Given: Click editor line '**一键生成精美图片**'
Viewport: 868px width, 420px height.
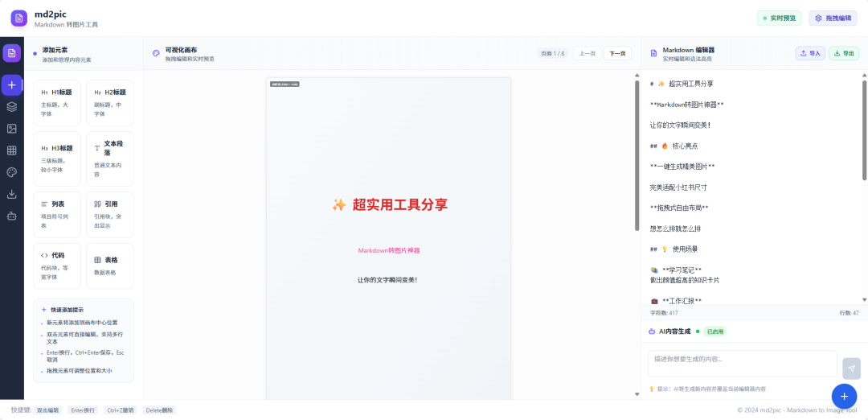Looking at the screenshot, I should tap(682, 167).
